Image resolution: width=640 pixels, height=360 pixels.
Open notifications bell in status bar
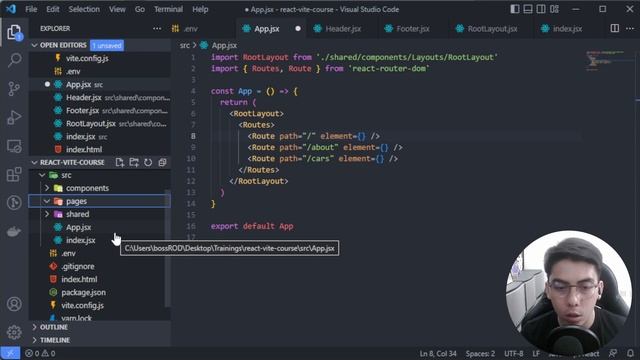630,353
